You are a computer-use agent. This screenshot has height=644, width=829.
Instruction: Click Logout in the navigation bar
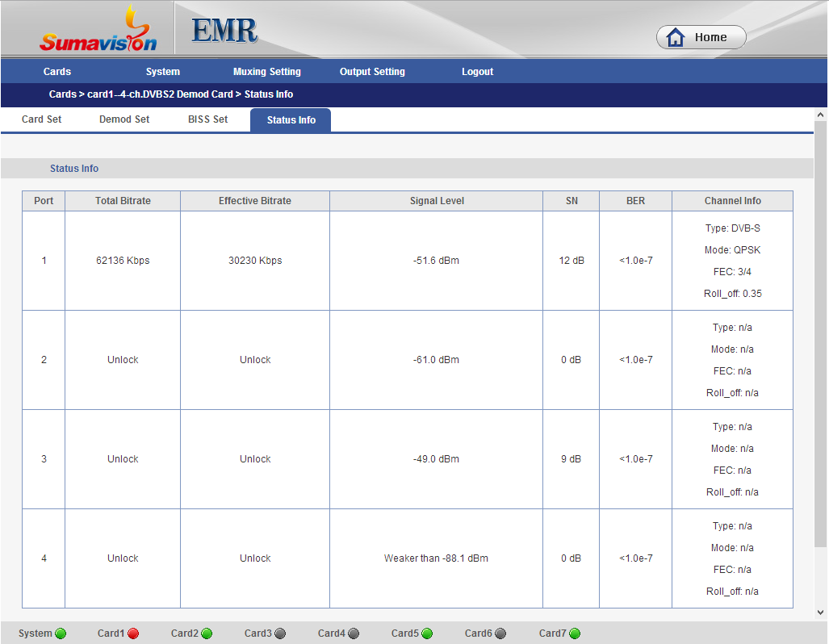pos(477,71)
